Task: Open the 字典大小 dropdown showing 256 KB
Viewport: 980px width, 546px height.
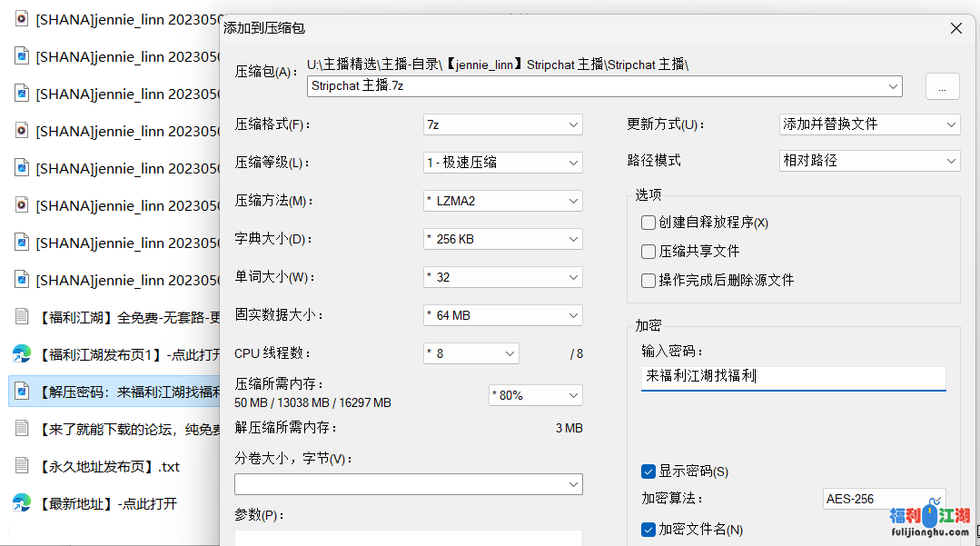Action: click(502, 239)
